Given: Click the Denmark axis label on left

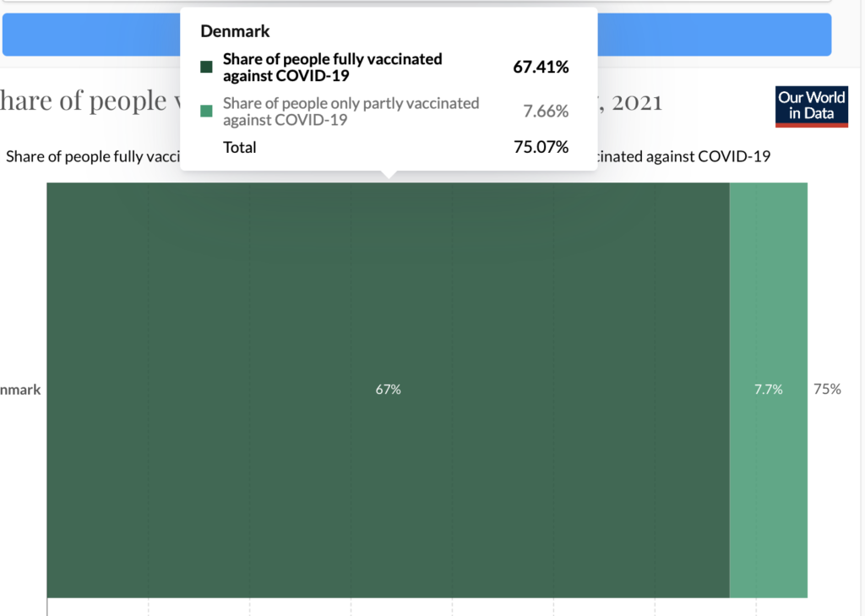Looking at the screenshot, I should click(20, 390).
